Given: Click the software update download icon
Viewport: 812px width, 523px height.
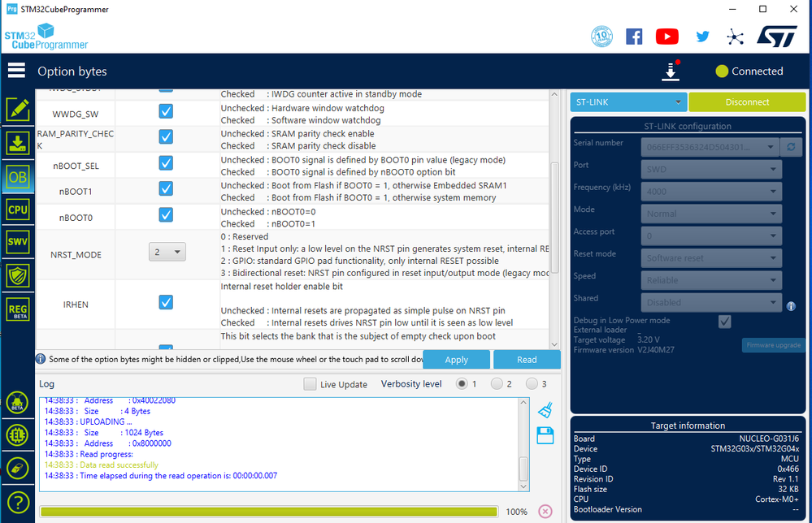Looking at the screenshot, I should pyautogui.click(x=671, y=71).
